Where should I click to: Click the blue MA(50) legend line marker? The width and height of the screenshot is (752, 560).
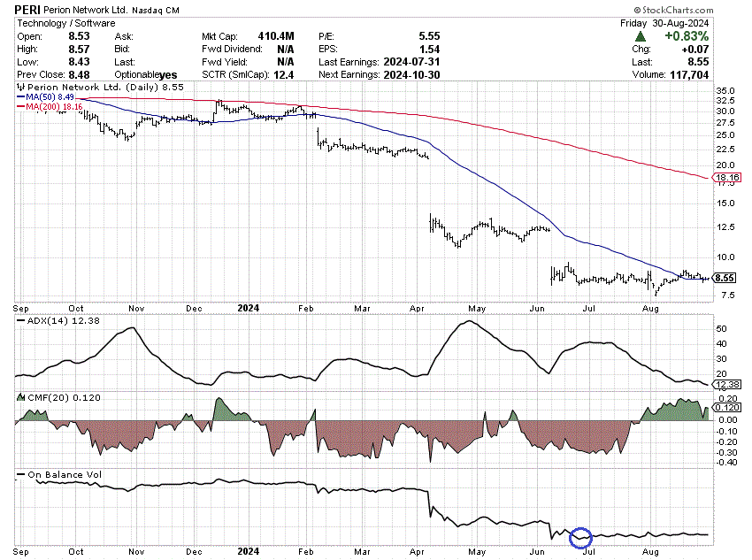20,96
